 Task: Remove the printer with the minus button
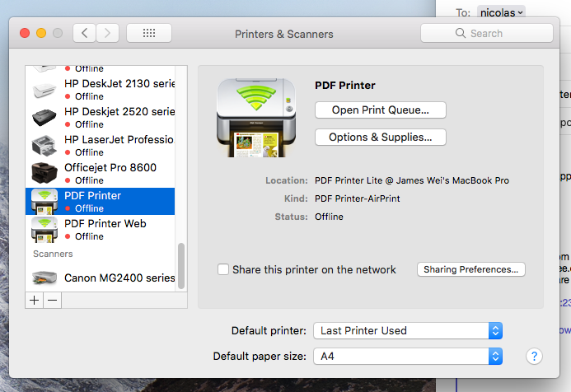coord(53,301)
